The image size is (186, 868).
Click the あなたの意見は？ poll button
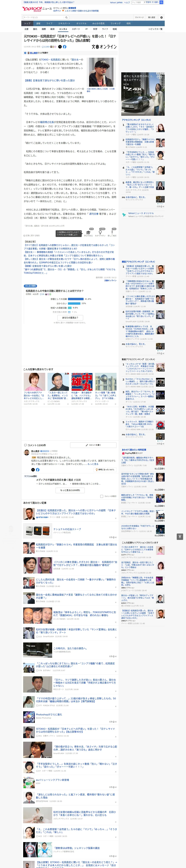point(70,317)
